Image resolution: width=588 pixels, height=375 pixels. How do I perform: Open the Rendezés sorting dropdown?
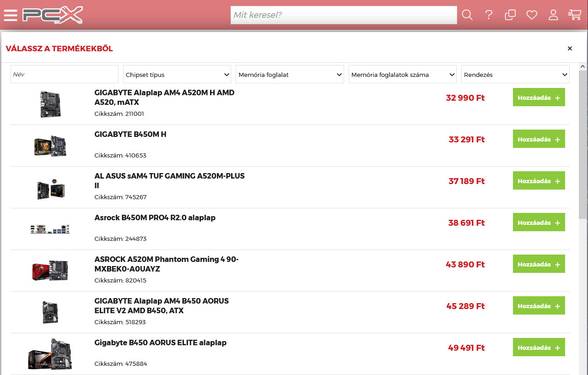tap(515, 74)
